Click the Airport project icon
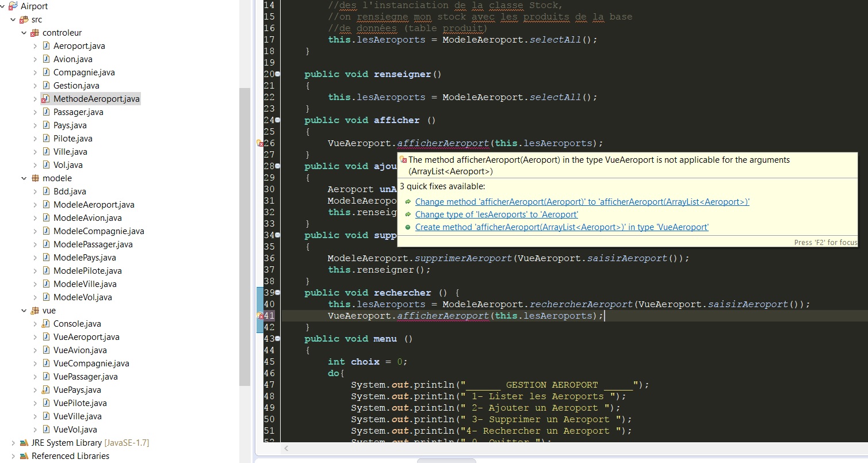This screenshot has height=463, width=868. 13,6
